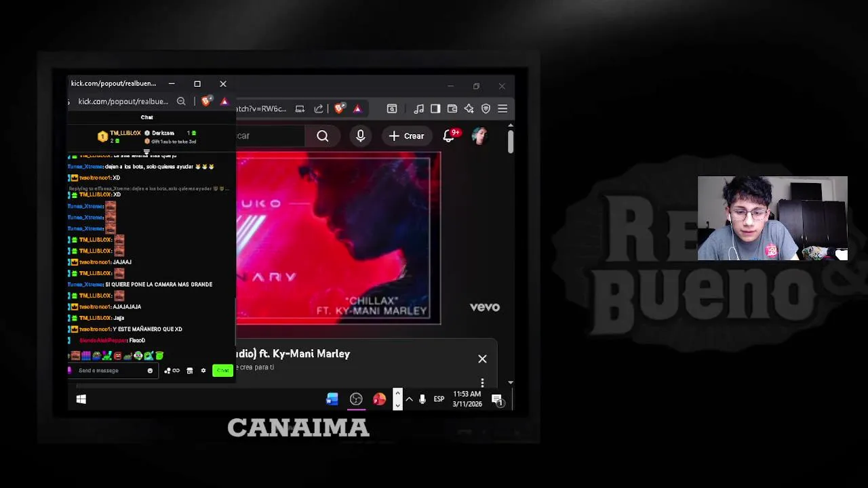Screen dimensions: 868x488
Task: Open the Windows Start button
Action: pyautogui.click(x=81, y=399)
